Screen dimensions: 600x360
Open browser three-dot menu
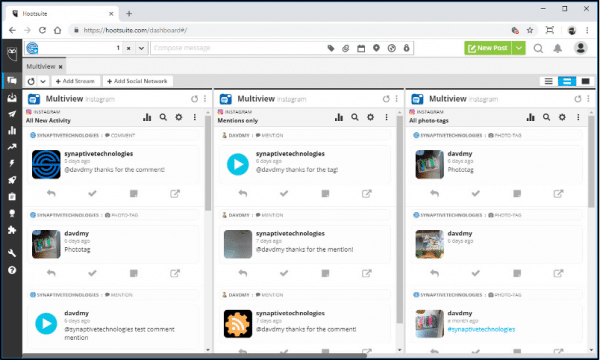pyautogui.click(x=587, y=30)
